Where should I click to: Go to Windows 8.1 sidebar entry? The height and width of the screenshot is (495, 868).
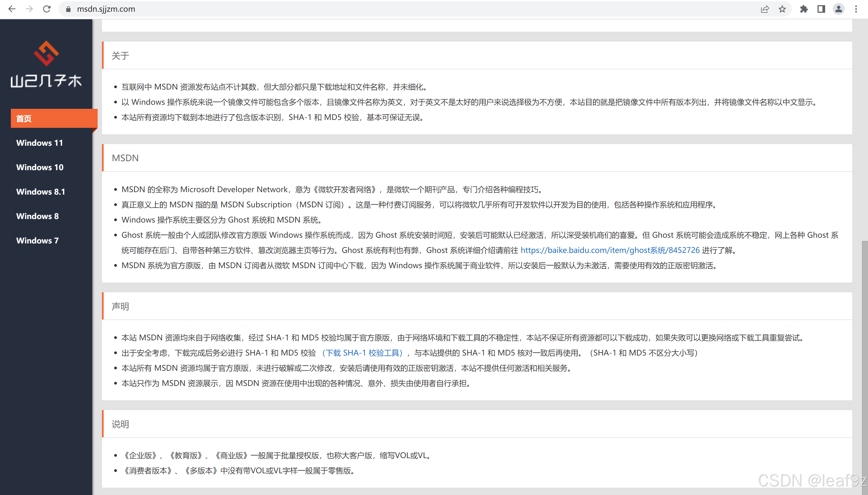(40, 192)
